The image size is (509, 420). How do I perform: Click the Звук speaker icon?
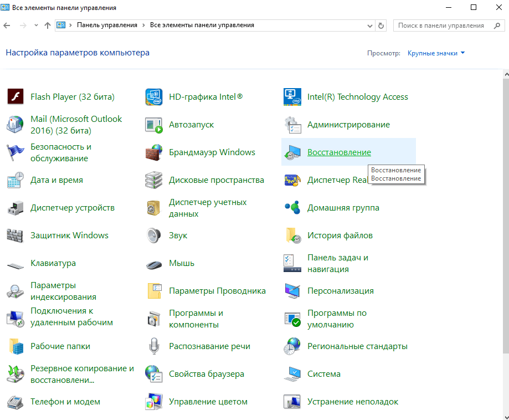[x=153, y=235]
